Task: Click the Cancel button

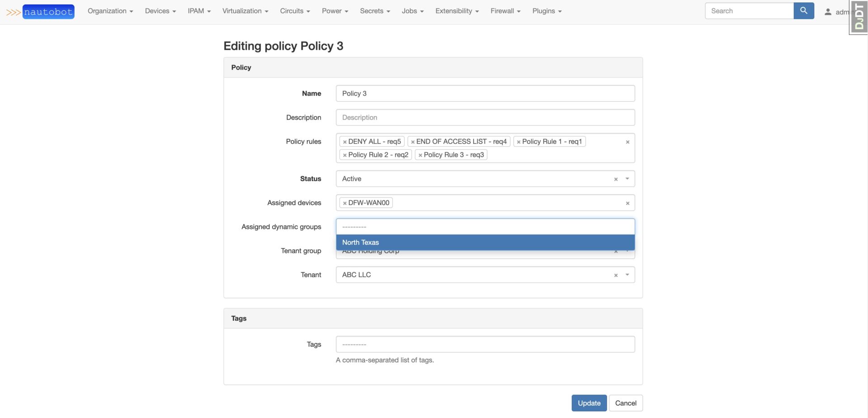Action: pyautogui.click(x=626, y=404)
